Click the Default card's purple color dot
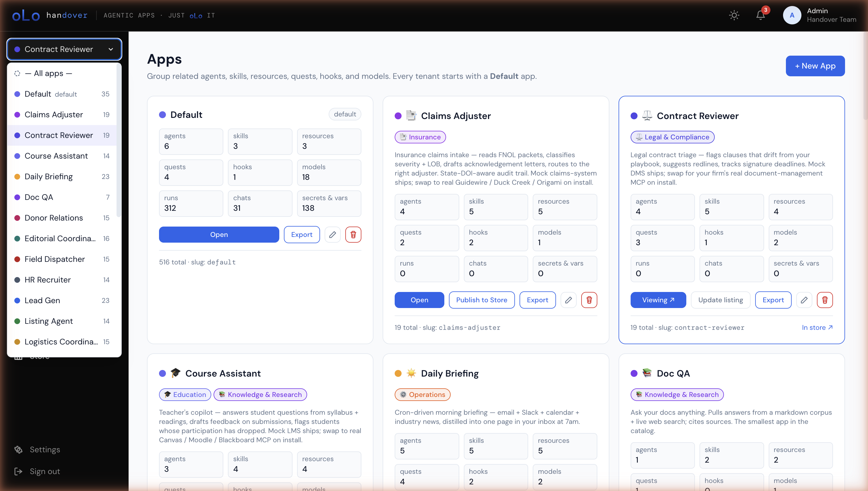 [x=162, y=115]
